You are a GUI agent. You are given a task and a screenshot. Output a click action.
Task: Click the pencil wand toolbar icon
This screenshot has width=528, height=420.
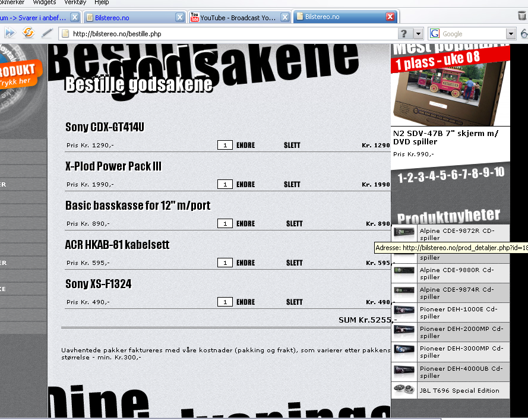pos(47,33)
